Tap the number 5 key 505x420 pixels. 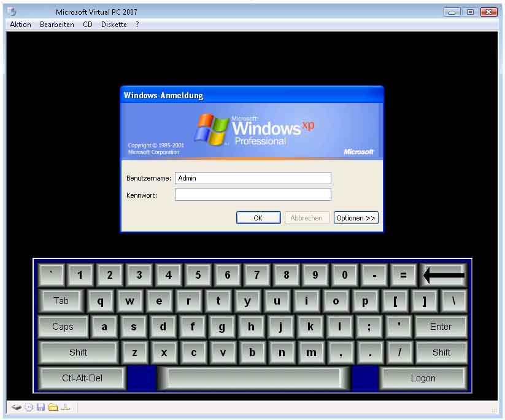tap(198, 275)
